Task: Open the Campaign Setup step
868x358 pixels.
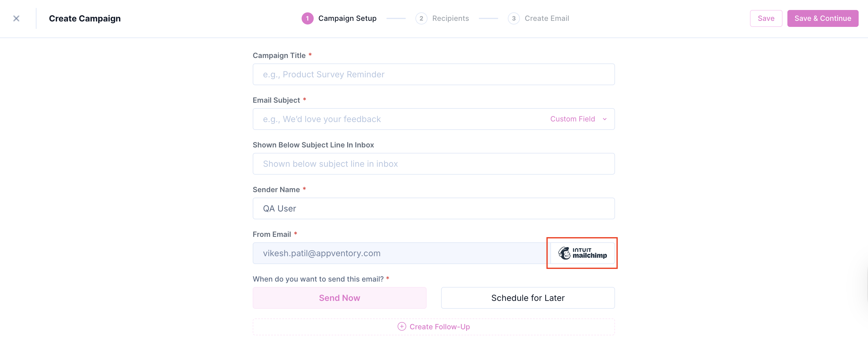Action: coord(347,18)
